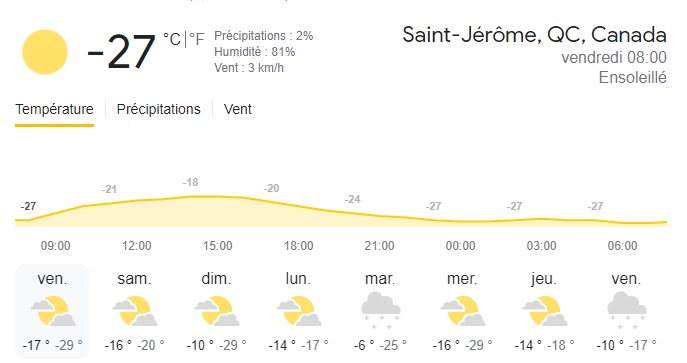Select next Friday's snow cloud icon

pyautogui.click(x=626, y=310)
